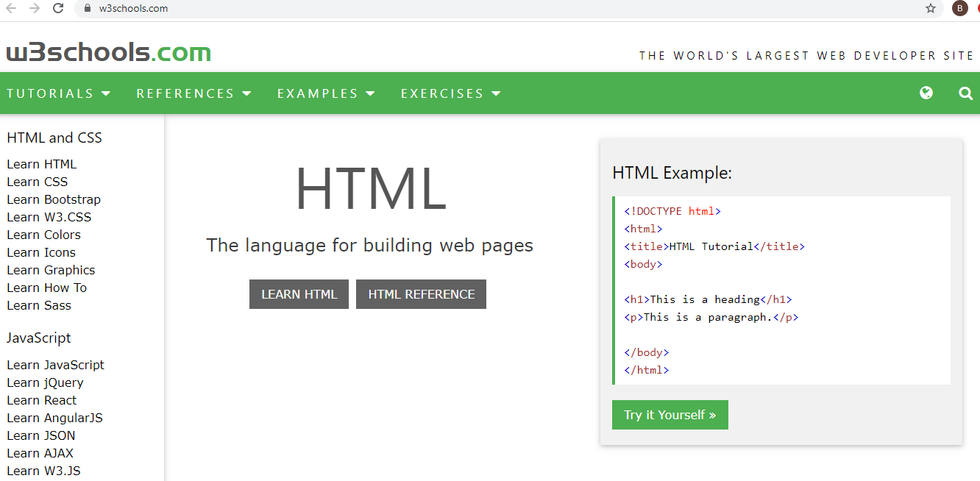Click the forward arrow in the browser

point(35,9)
